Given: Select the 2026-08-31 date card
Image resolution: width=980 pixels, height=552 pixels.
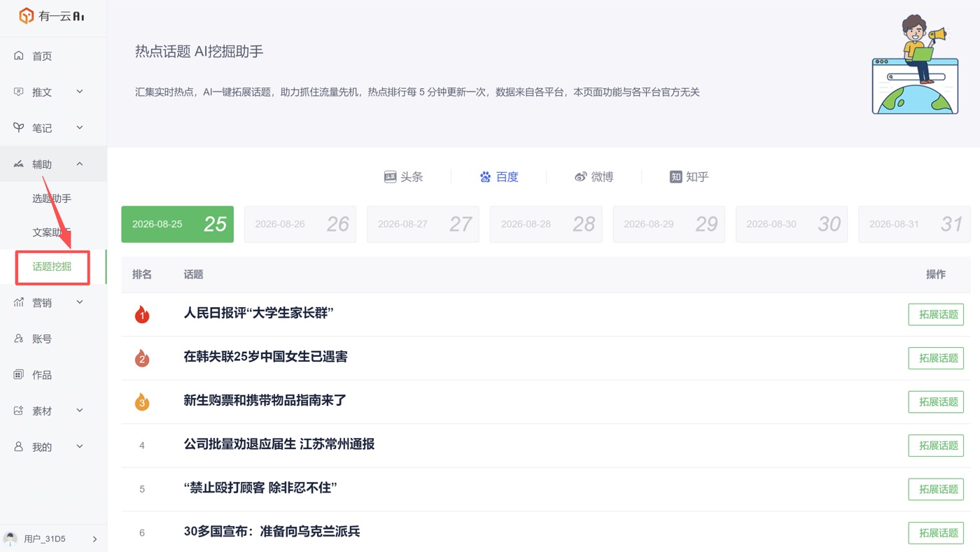Looking at the screenshot, I should [914, 225].
